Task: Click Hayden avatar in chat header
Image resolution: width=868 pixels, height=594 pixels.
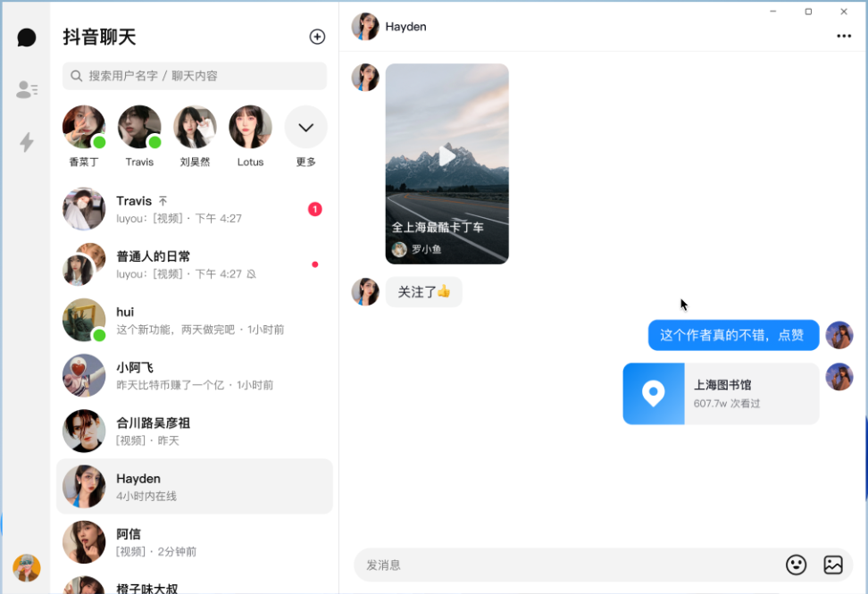Action: click(x=365, y=27)
